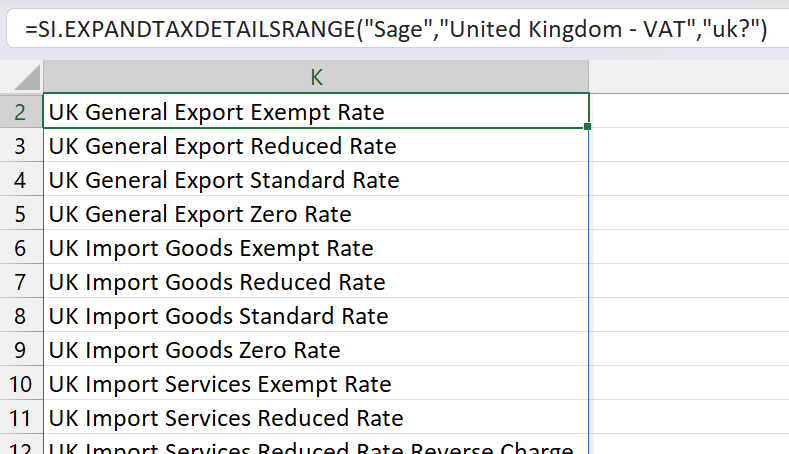Select row 7 header
The height and width of the screenshot is (454, 789).
[21, 282]
